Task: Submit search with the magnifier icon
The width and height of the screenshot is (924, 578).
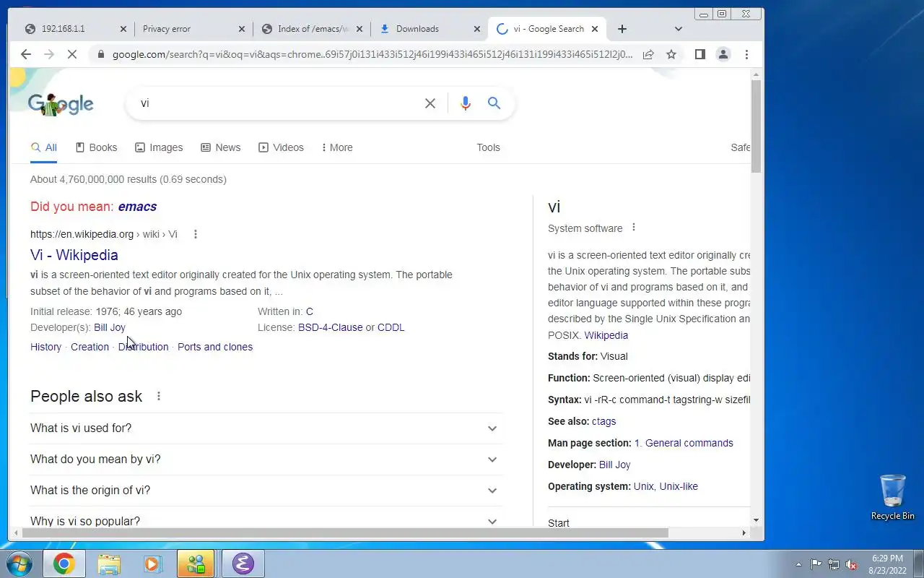Action: pyautogui.click(x=494, y=103)
